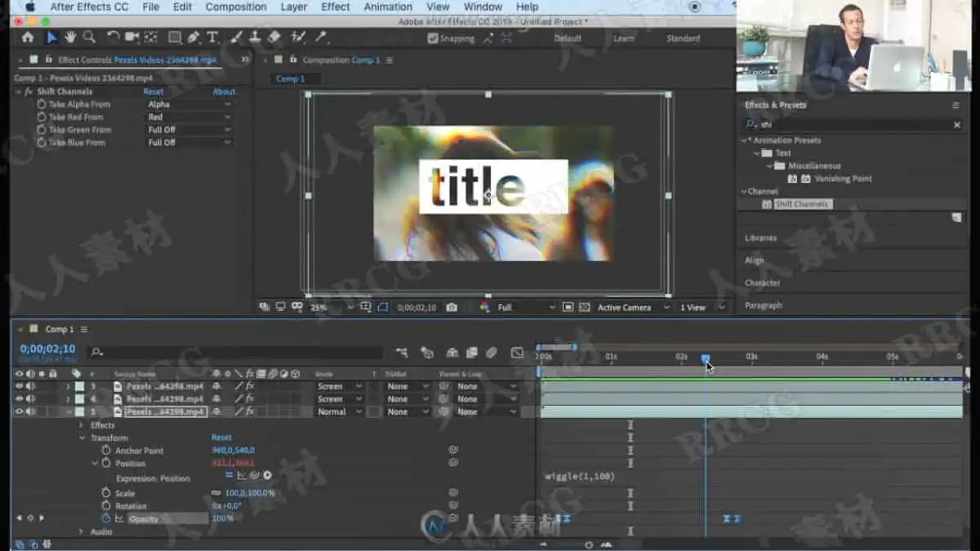980x551 pixels.
Task: Collapse the Transform property group
Action: [81, 438]
